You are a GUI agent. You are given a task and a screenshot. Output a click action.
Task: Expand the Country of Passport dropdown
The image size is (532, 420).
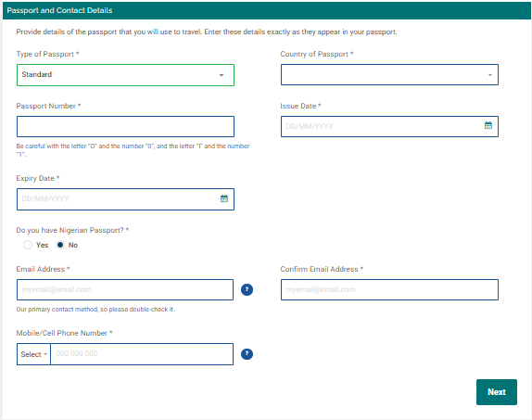coord(389,75)
